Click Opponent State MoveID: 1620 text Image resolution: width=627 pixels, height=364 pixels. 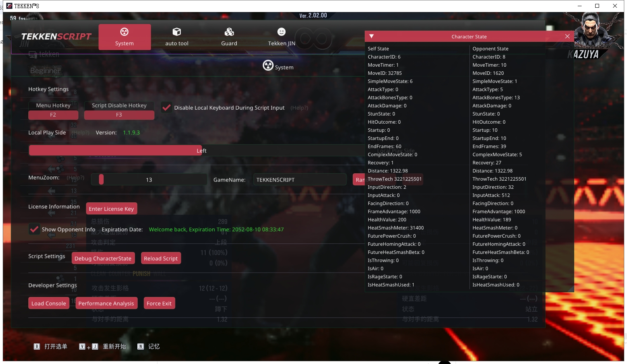tap(488, 73)
